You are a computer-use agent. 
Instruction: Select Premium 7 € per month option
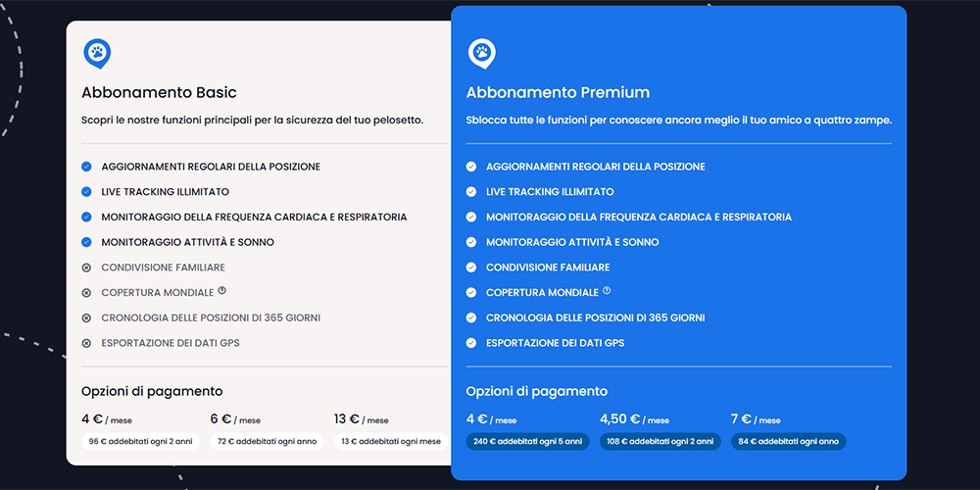[x=756, y=419]
